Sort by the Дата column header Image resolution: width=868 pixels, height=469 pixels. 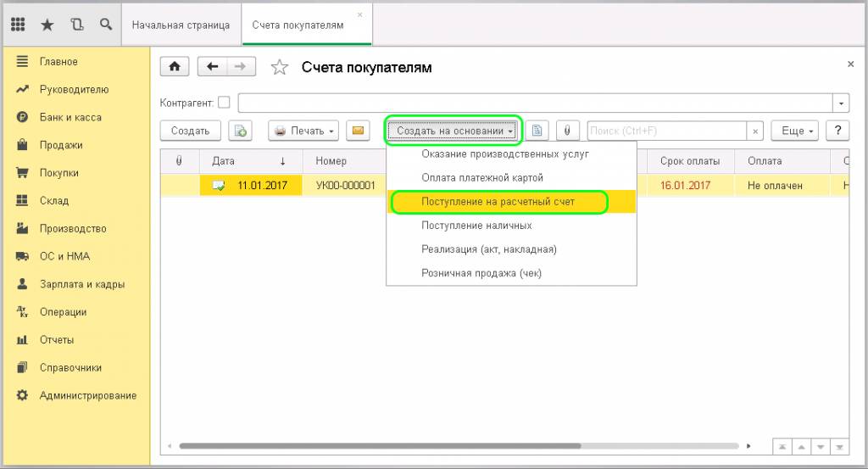(x=251, y=161)
